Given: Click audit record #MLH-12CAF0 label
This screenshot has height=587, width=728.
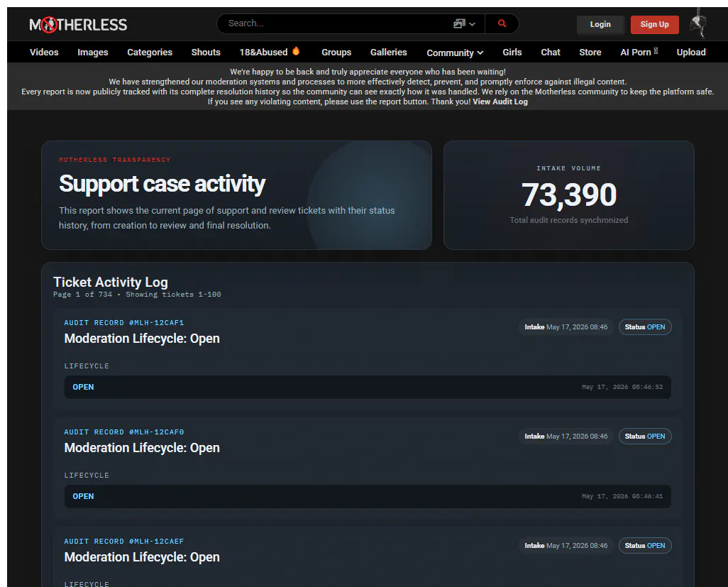Looking at the screenshot, I should coord(124,432).
